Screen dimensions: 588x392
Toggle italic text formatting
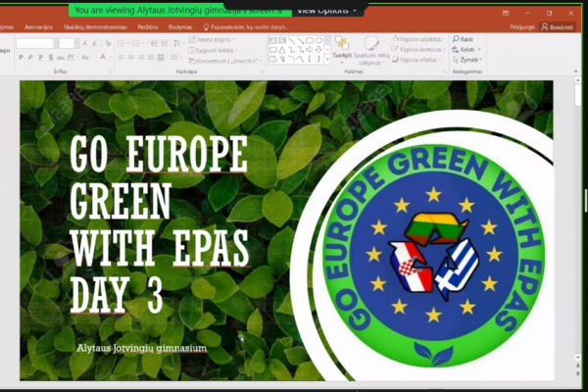coord(30,58)
